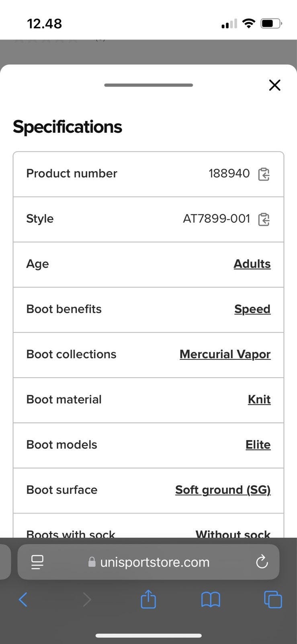Screen dimensions: 297x644
Task: Select the Knit boot material link
Action: coord(259,399)
